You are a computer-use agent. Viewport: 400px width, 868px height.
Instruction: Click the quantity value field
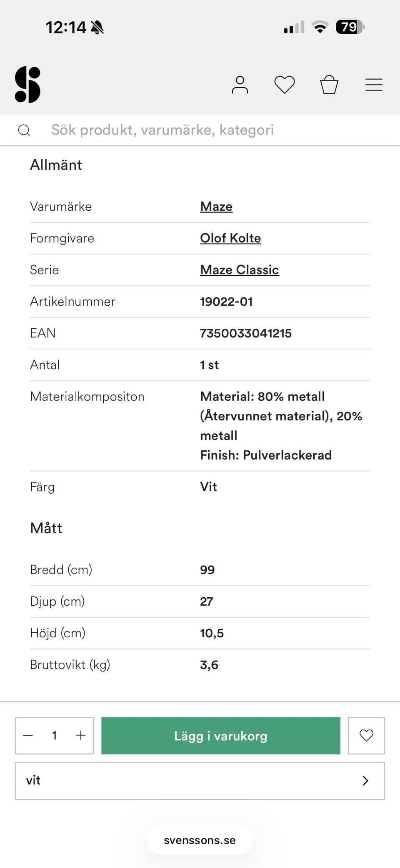point(54,735)
